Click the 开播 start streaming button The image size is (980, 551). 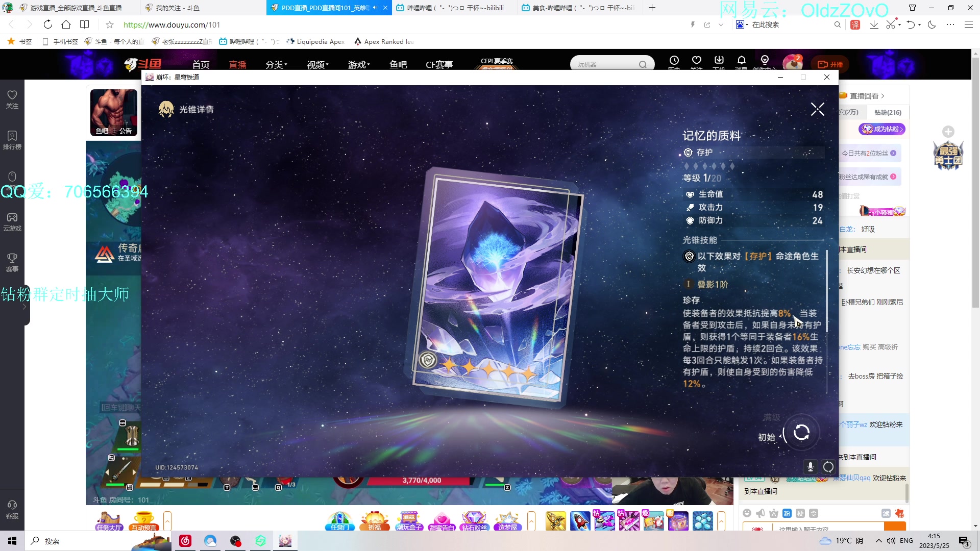pos(830,64)
